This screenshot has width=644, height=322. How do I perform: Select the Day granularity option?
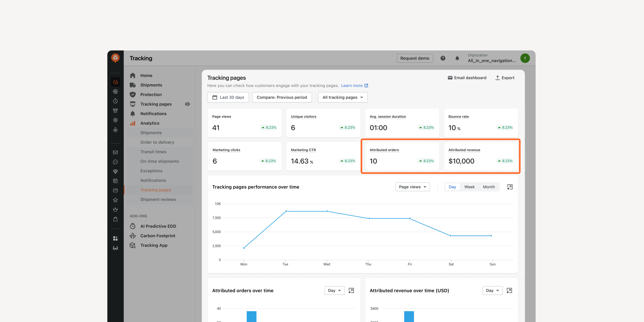452,187
